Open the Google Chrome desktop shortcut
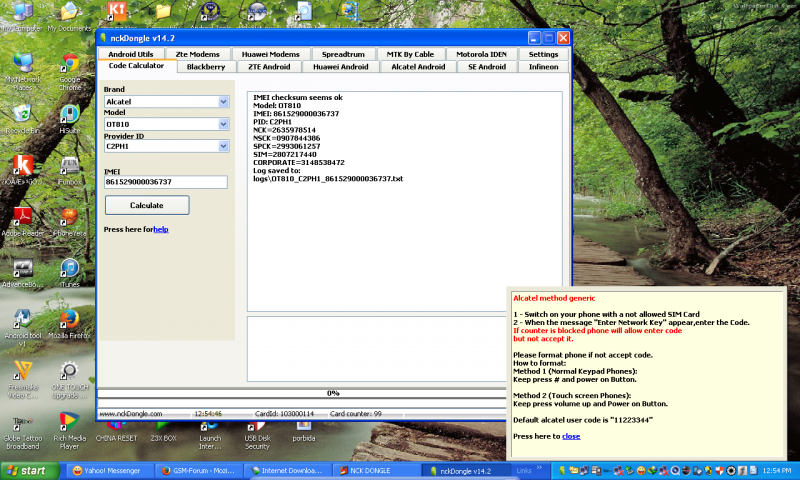 69,66
